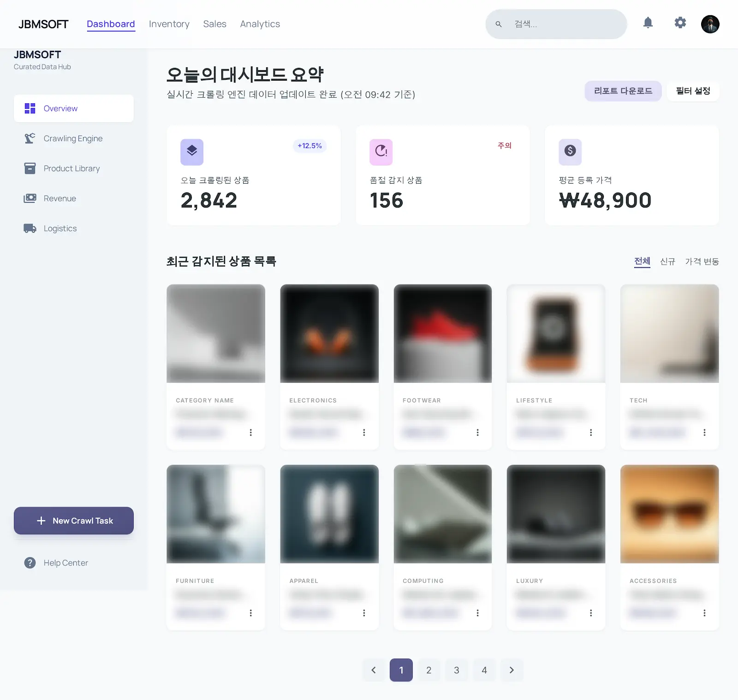
Task: Open the ACCESSORIES sunglasses thumbnail
Action: click(669, 514)
